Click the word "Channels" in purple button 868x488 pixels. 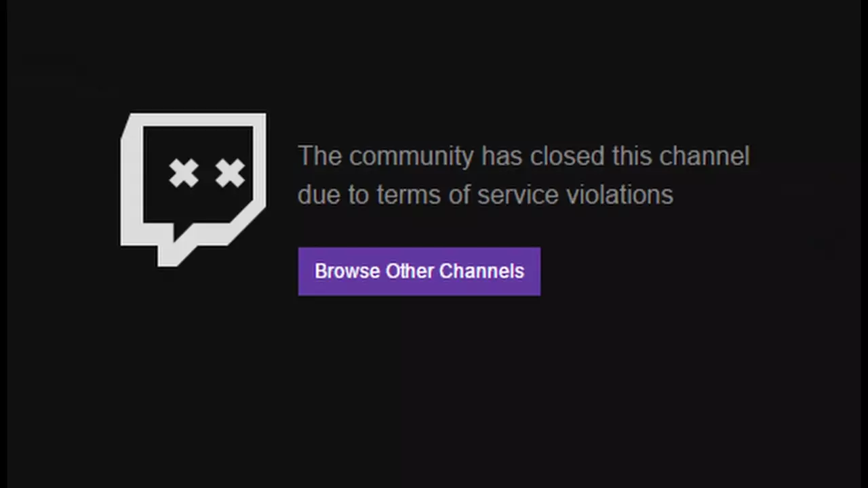coord(481,271)
